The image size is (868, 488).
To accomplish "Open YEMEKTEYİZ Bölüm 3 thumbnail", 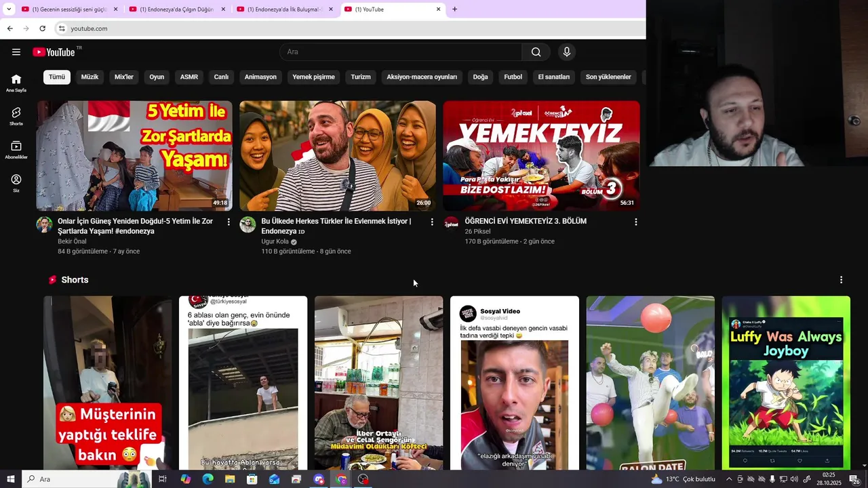I will pos(541,156).
